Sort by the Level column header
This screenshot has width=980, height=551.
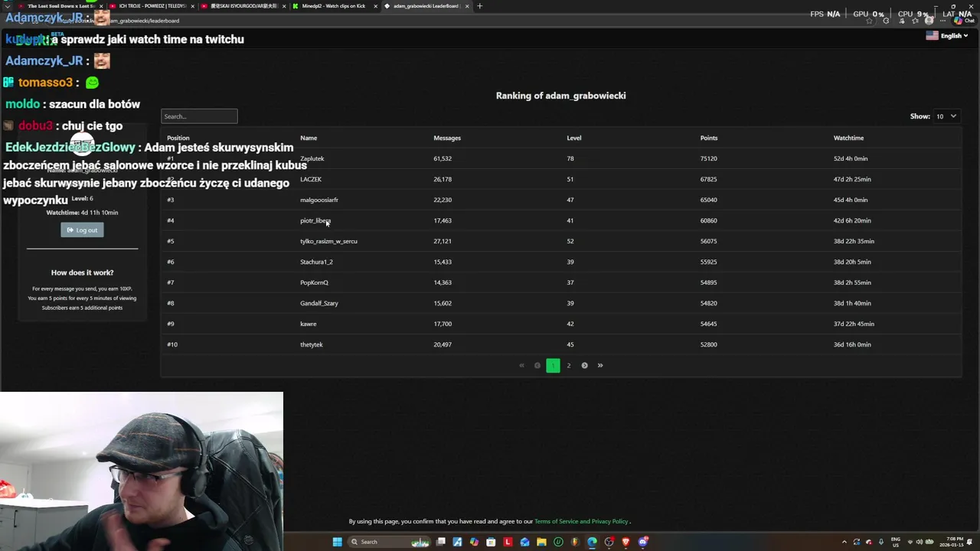(574, 138)
